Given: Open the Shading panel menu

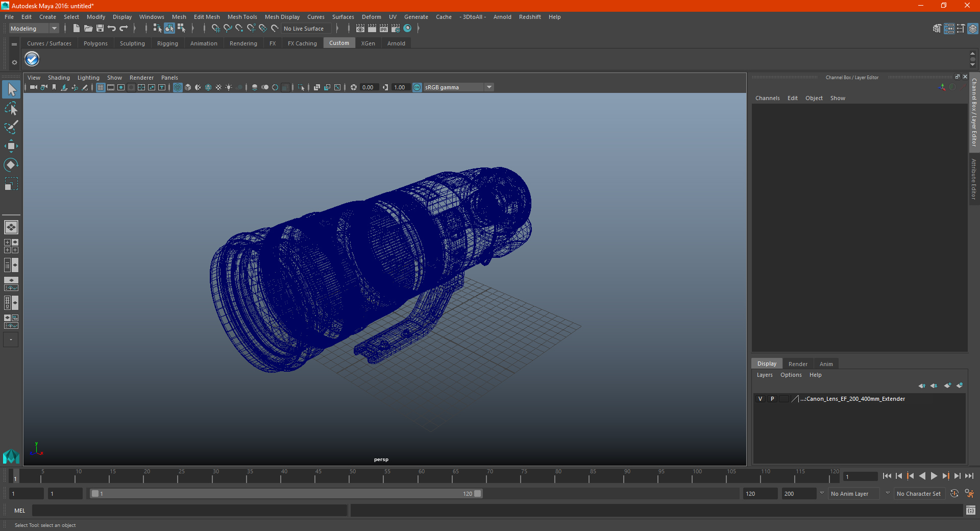Looking at the screenshot, I should (59, 78).
